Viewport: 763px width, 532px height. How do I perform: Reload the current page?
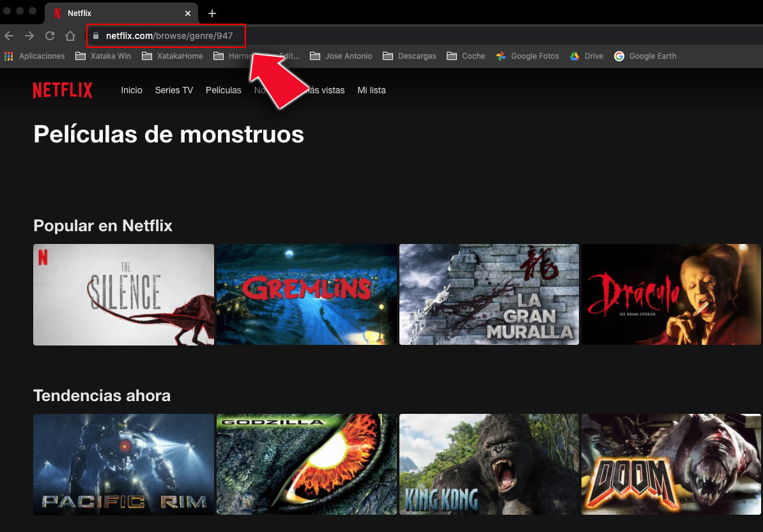point(50,36)
